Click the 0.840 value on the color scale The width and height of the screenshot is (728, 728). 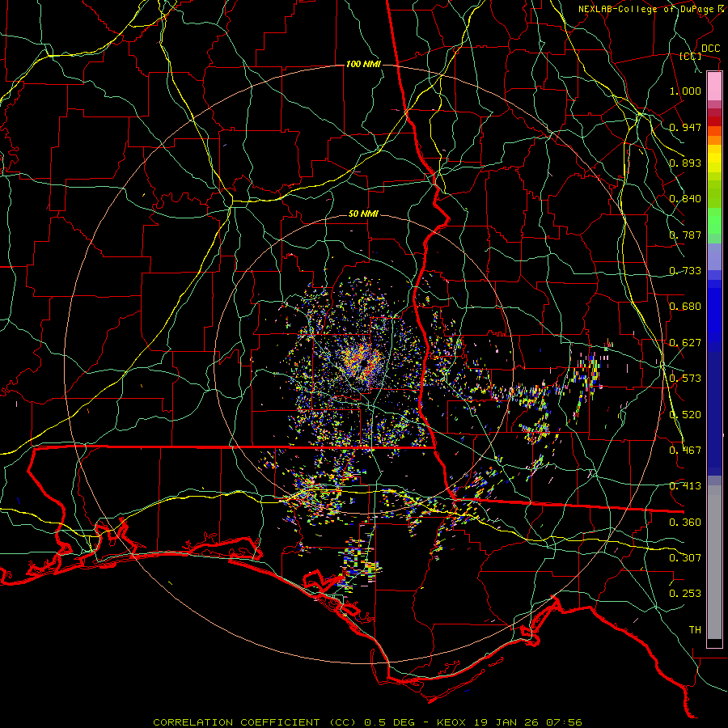tap(685, 199)
